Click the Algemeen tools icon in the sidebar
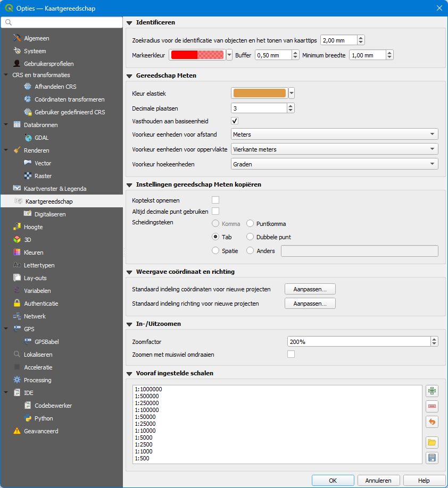 [17, 38]
